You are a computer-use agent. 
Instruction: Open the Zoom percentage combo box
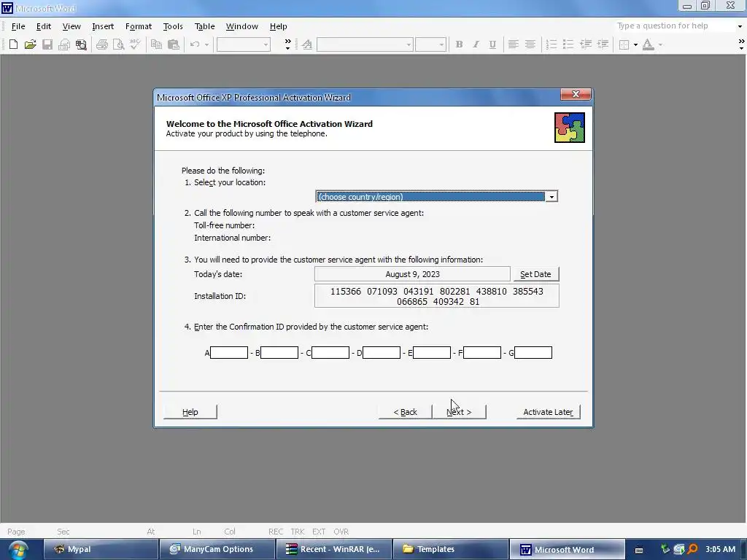(244, 44)
